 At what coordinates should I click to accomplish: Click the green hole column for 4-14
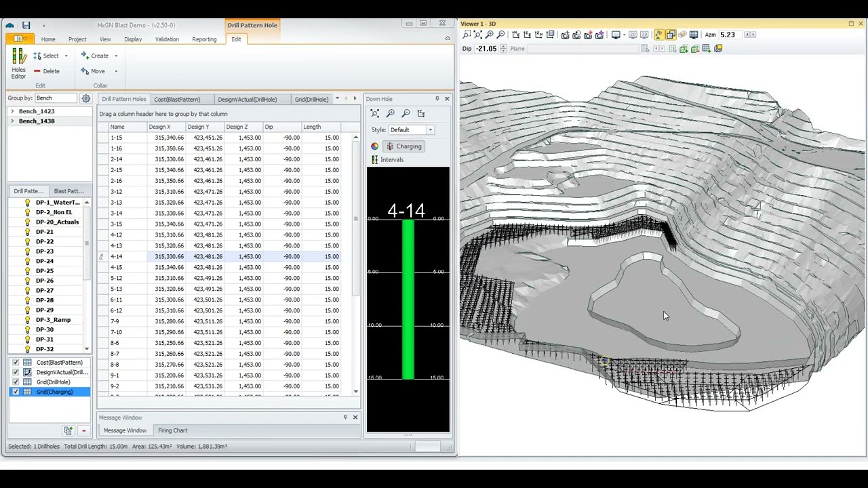point(408,299)
